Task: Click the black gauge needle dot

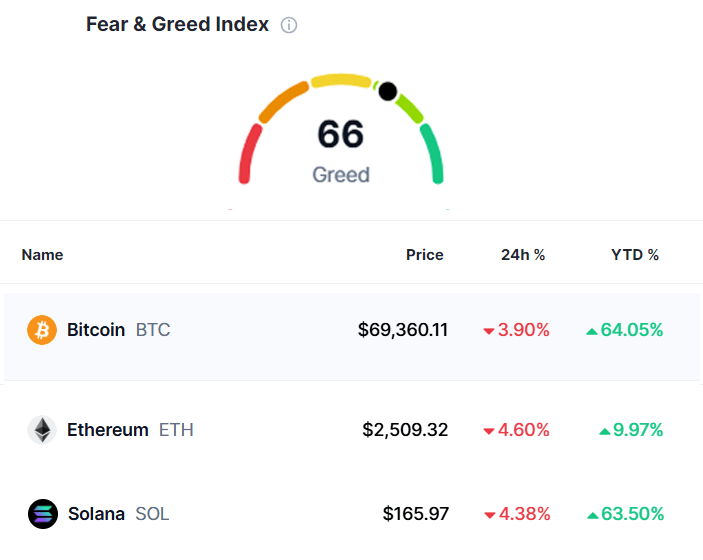Action: [x=388, y=92]
